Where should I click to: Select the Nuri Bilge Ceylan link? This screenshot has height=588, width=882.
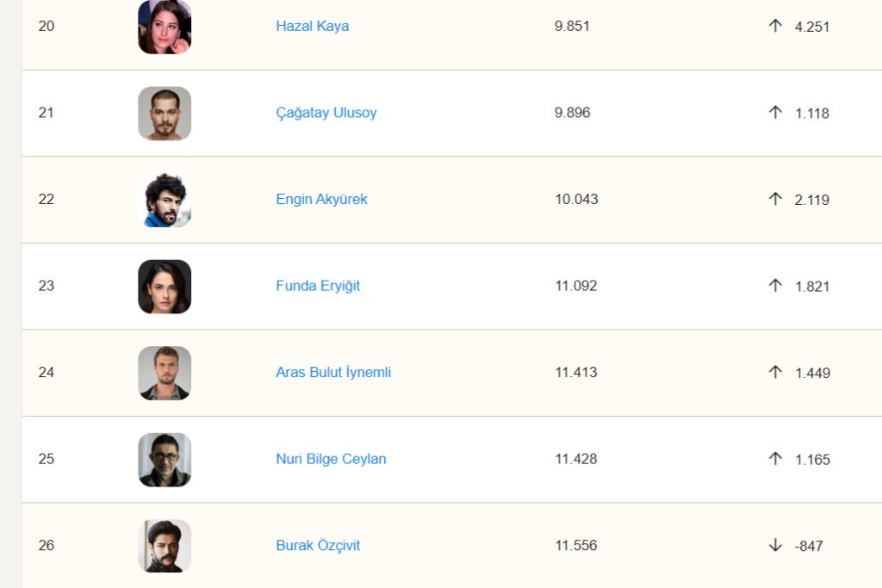pos(331,459)
